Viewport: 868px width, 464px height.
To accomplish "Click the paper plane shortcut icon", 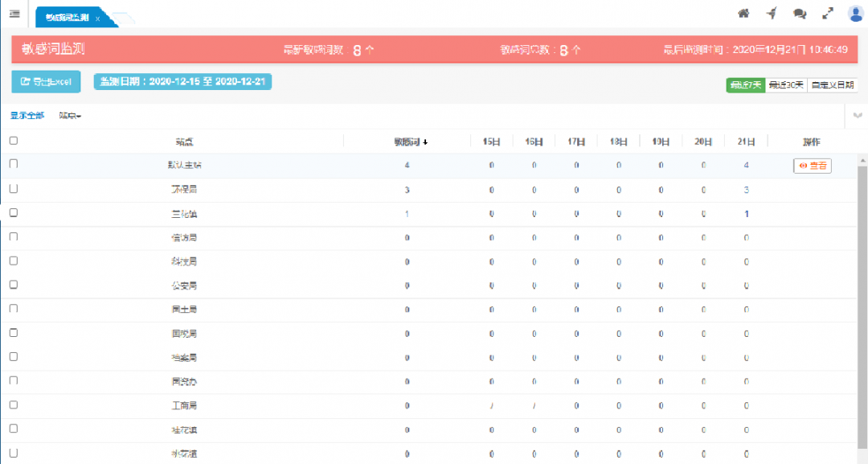I will pos(772,14).
